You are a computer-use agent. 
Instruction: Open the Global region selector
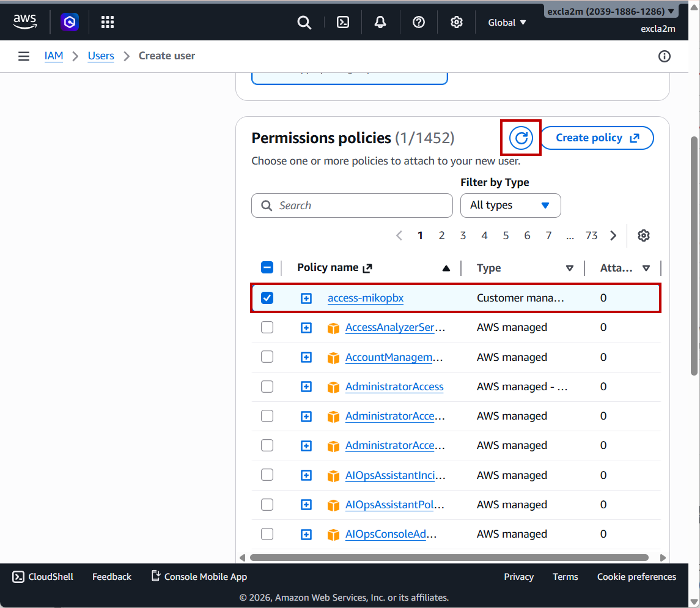(507, 23)
